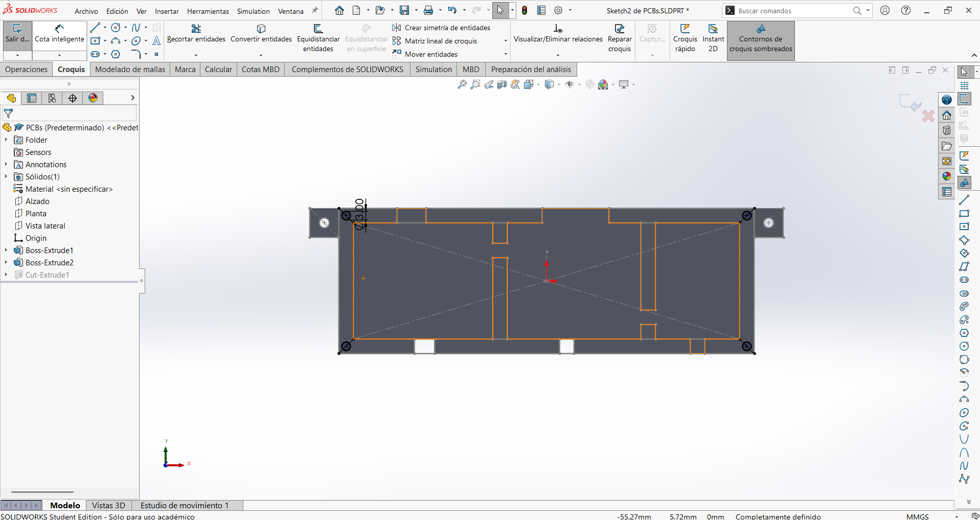Select the Circle sketch tool in ribbon

(x=116, y=28)
